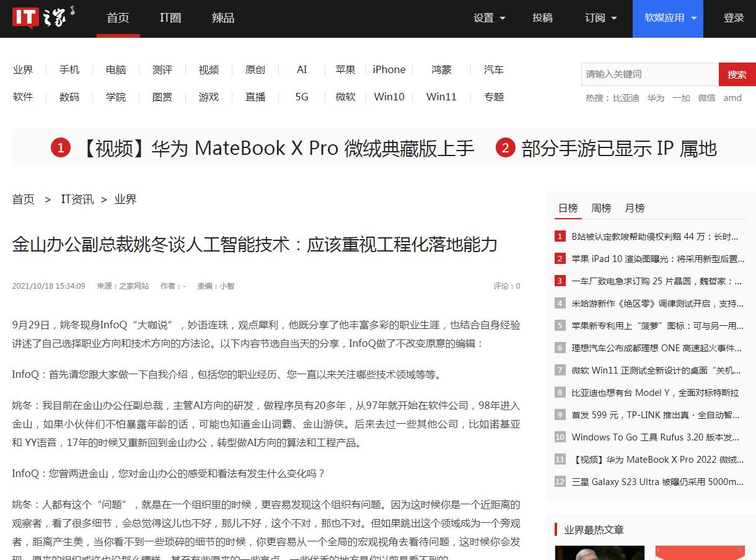Open ranked article 理想 ONE 高速起火事件
Image resolution: width=756 pixels, height=560 pixels.
tap(657, 348)
